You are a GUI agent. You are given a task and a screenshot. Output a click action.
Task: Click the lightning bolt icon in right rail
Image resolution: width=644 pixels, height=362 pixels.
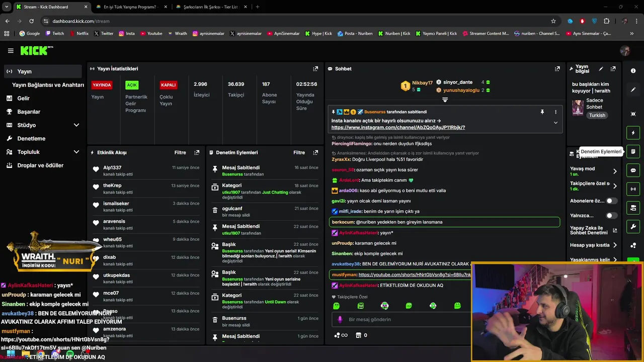tap(633, 133)
